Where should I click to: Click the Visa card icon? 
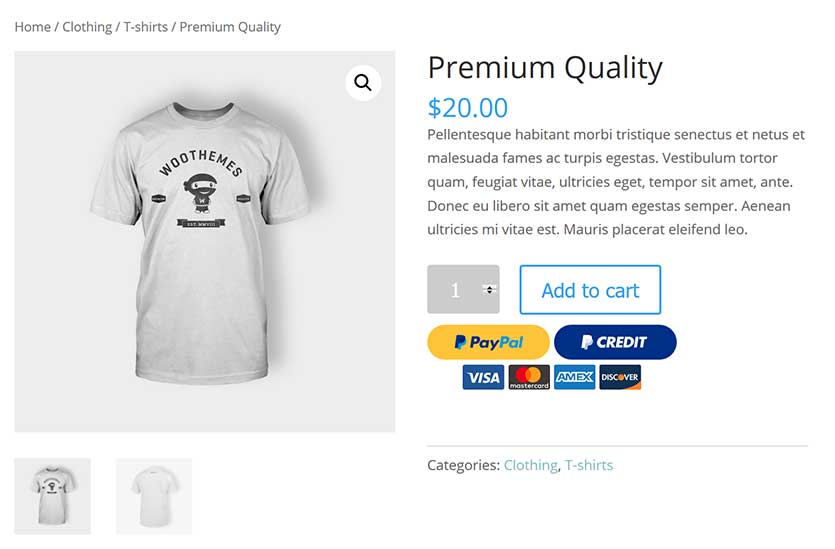point(483,377)
